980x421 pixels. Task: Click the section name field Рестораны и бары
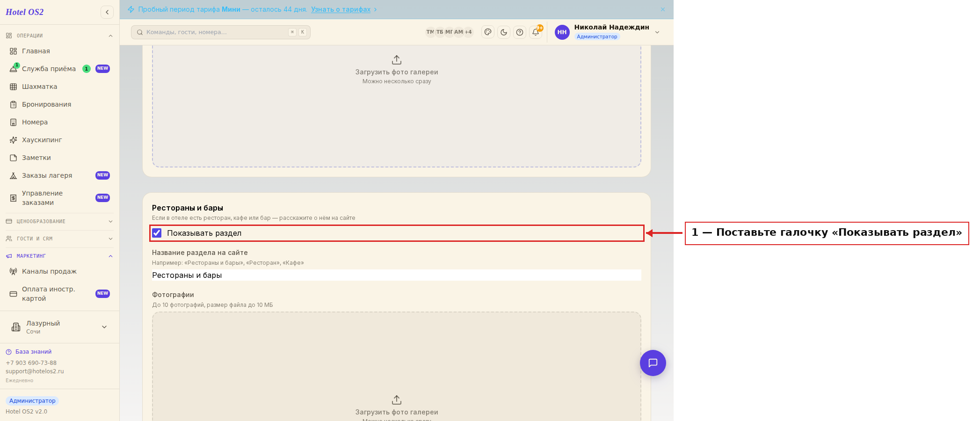click(x=397, y=275)
